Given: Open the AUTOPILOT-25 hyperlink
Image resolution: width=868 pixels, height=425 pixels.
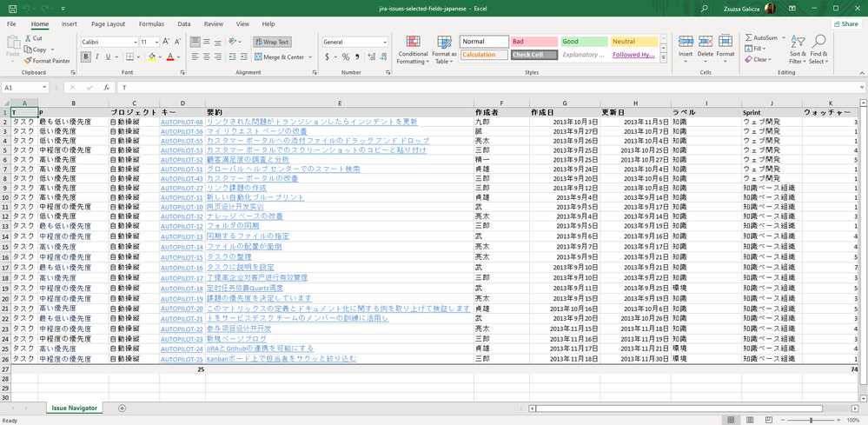Looking at the screenshot, I should [182, 359].
